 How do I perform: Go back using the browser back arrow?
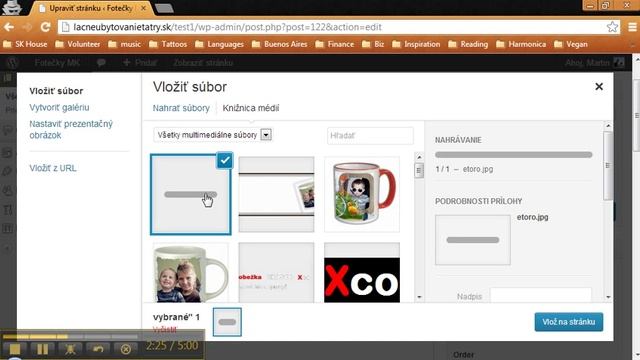(9, 27)
